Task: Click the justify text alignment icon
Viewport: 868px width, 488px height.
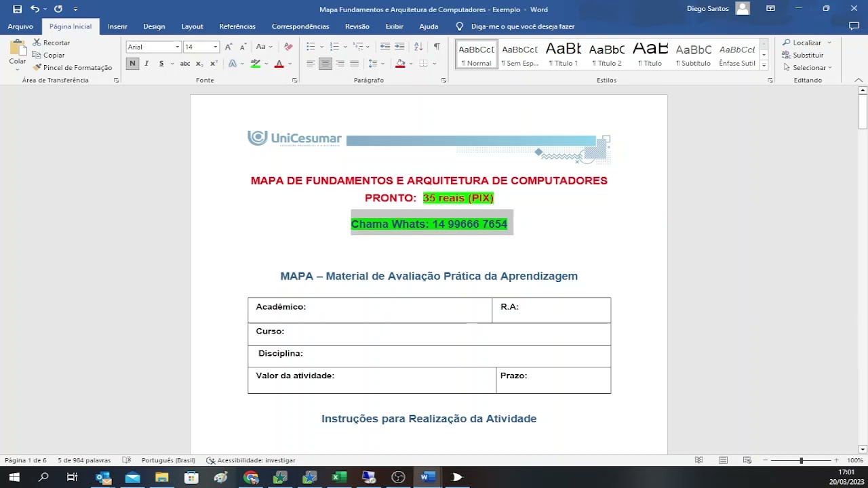Action: tap(355, 64)
